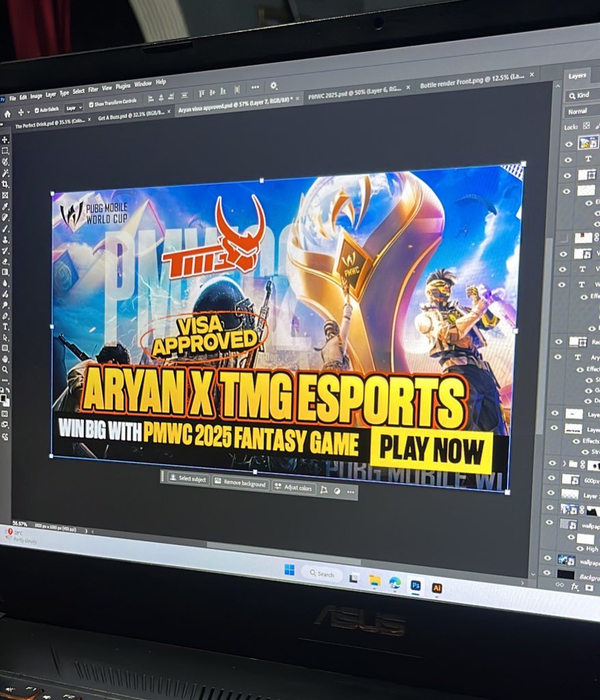The width and height of the screenshot is (600, 700).
Task: Select the Eyedropper tool
Action: coord(5,206)
